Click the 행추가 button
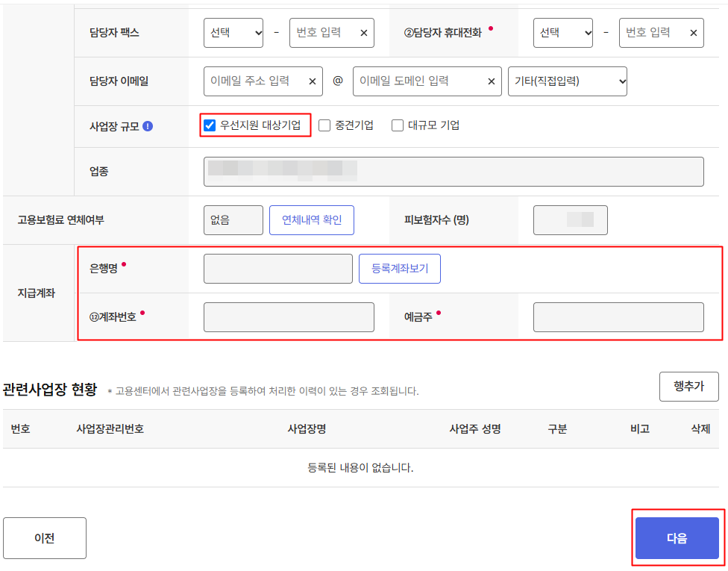 (689, 386)
